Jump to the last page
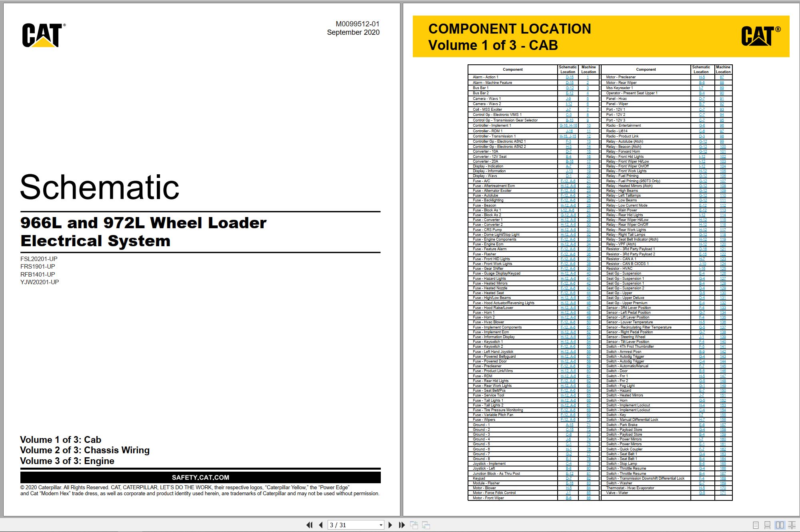This screenshot has height=532, width=800. tap(402, 525)
